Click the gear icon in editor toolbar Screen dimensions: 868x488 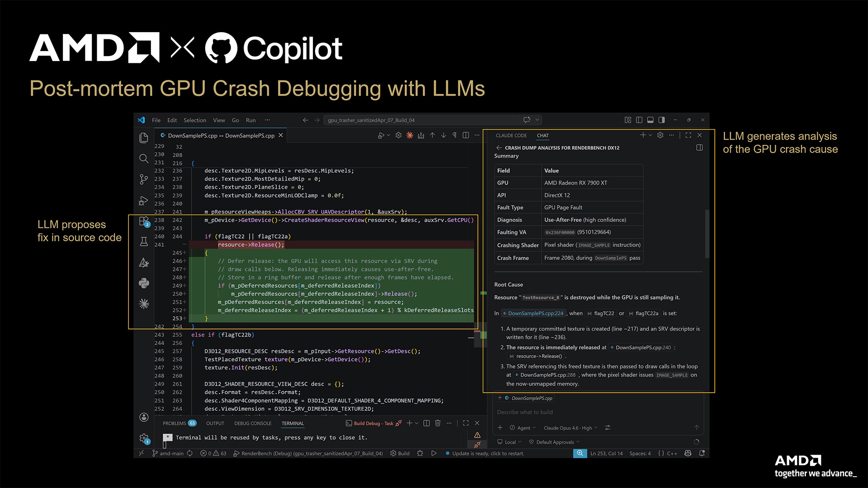(x=398, y=135)
